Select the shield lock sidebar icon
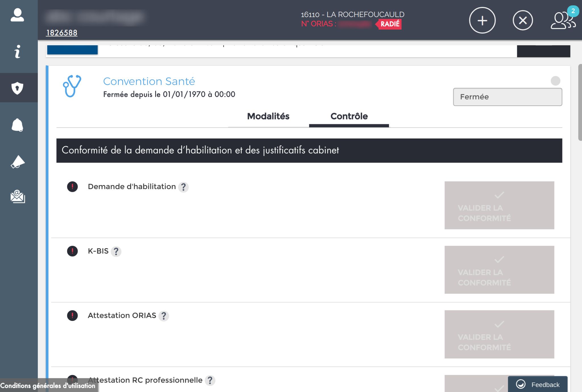 pyautogui.click(x=17, y=88)
